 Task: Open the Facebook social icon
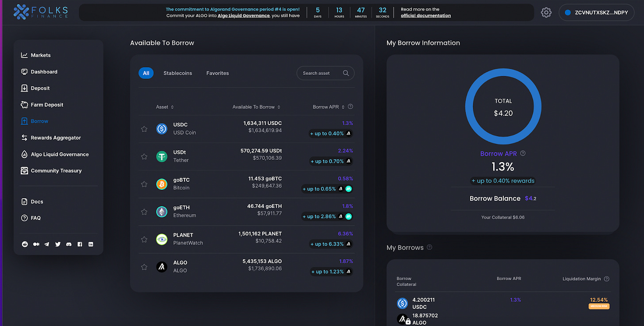tap(80, 244)
